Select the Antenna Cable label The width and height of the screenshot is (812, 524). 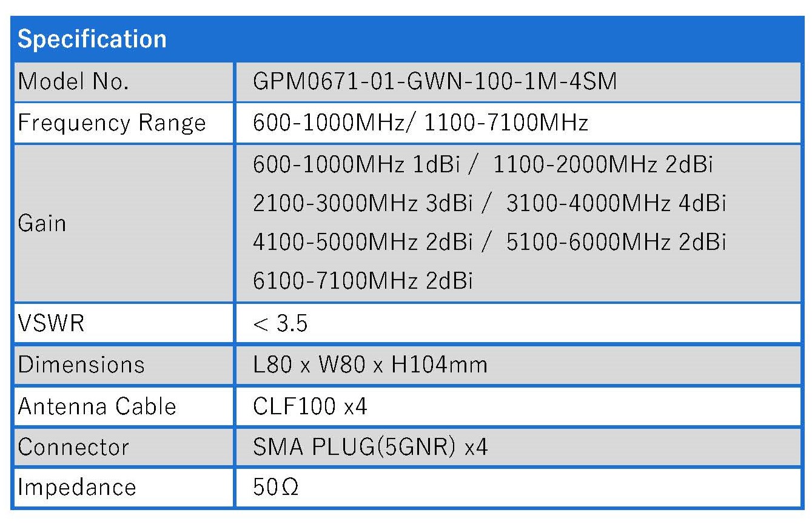click(97, 406)
